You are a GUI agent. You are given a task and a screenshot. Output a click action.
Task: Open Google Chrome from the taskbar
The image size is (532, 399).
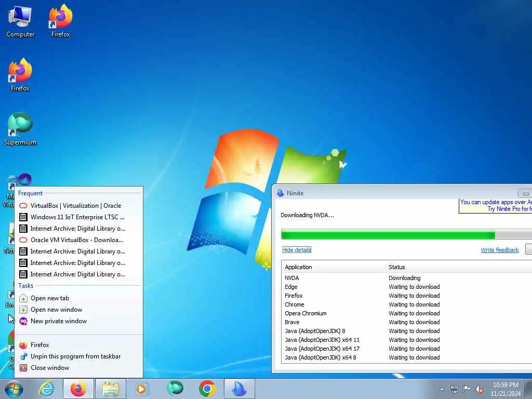pyautogui.click(x=207, y=389)
